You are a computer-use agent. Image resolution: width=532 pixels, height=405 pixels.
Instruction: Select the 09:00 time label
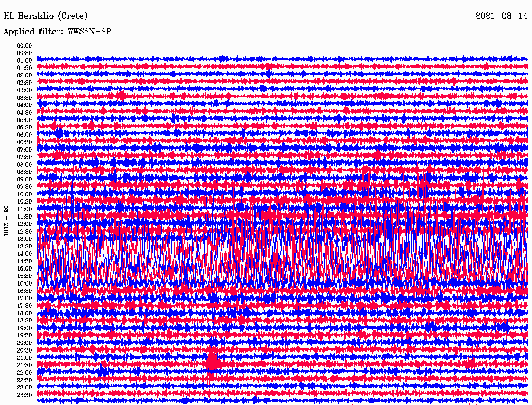pyautogui.click(x=24, y=180)
